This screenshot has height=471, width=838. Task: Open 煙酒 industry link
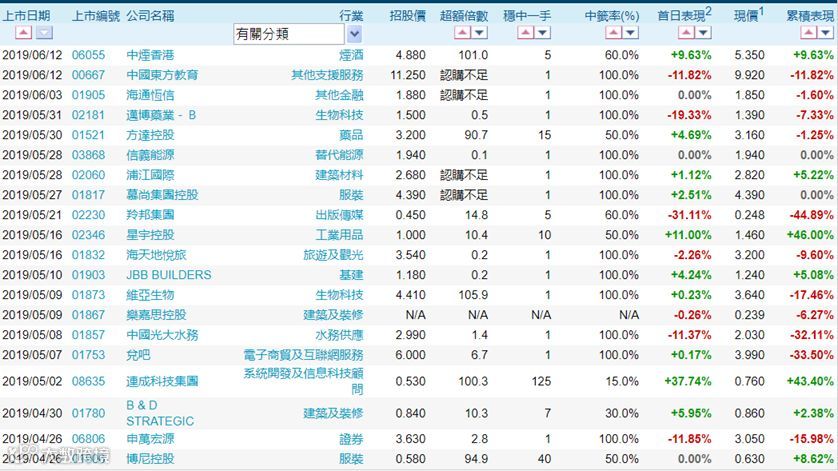tap(351, 55)
